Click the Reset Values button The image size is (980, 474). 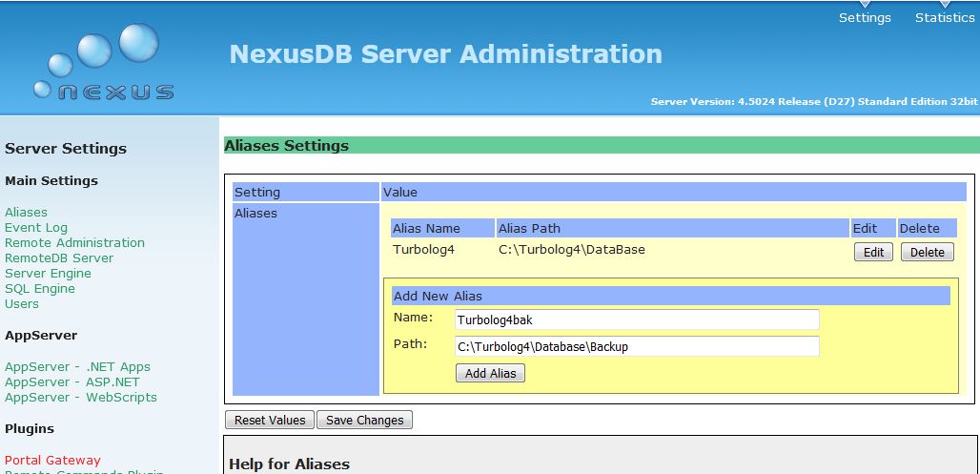270,421
